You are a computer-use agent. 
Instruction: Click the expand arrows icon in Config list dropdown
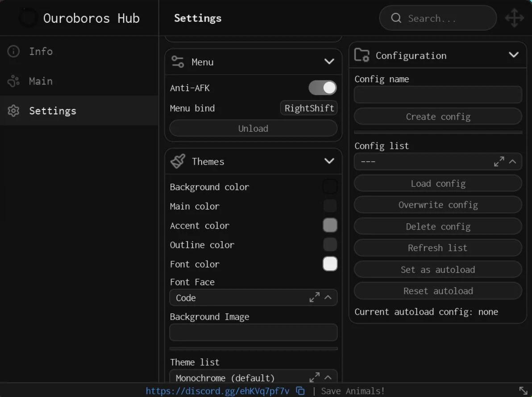(499, 162)
